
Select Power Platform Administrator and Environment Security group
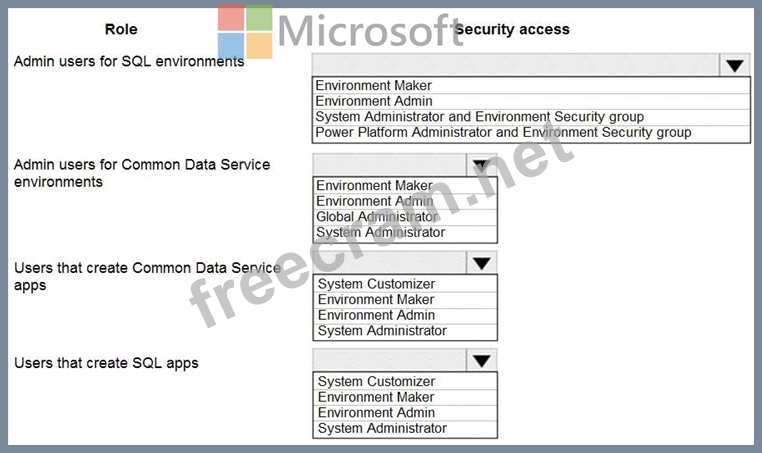pyautogui.click(x=503, y=132)
